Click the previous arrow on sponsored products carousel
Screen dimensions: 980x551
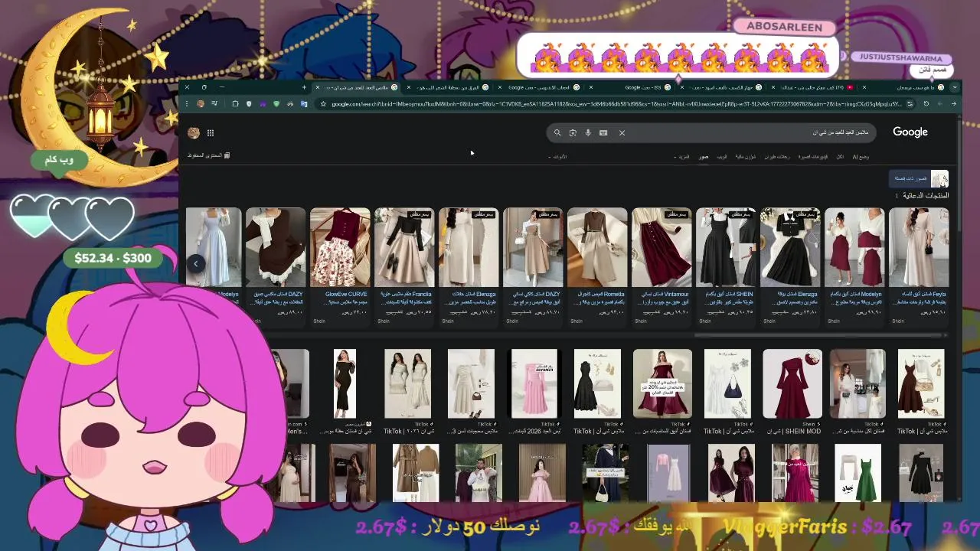pos(195,263)
